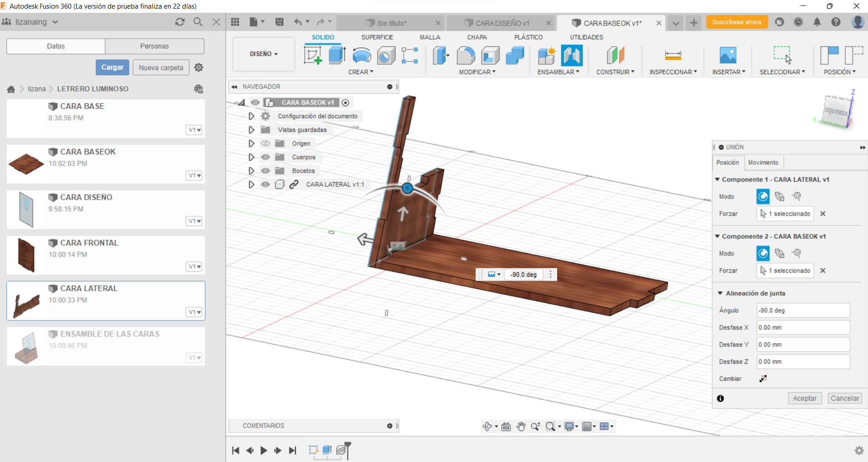The image size is (868, 462).
Task: Open the DISEÑO workspace dropdown
Action: click(x=264, y=54)
